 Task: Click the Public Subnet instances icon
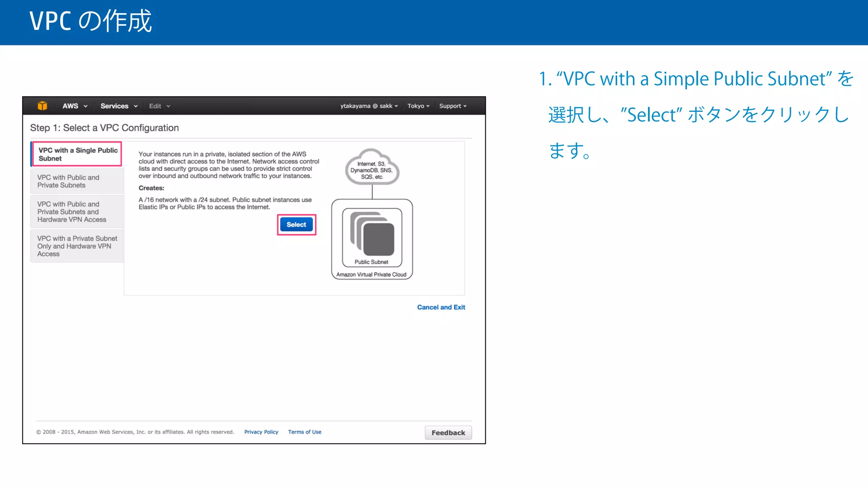tap(372, 233)
